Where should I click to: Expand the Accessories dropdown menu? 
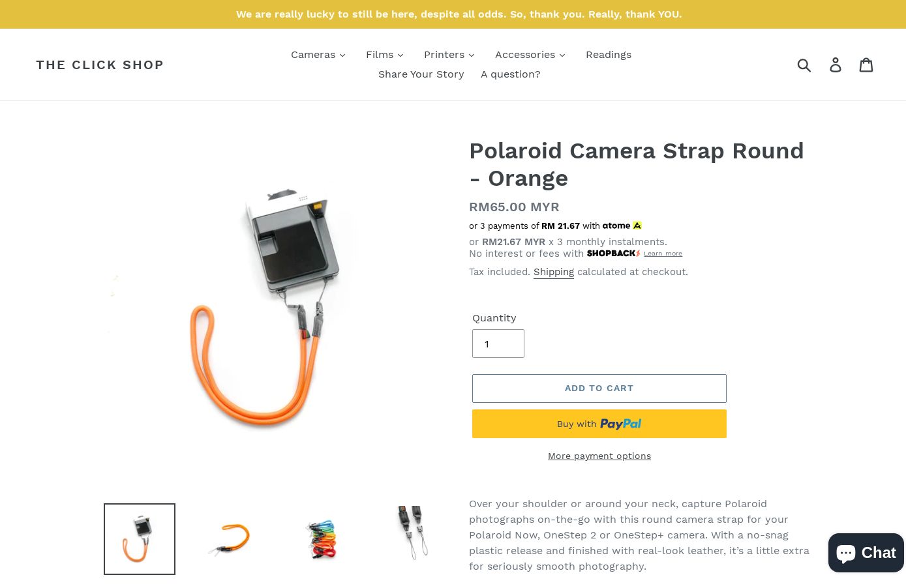click(x=530, y=55)
